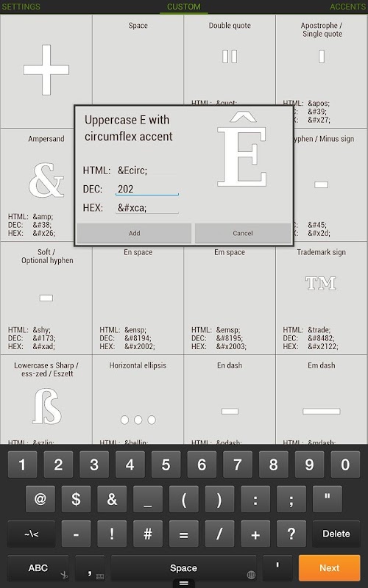Tap the exclamation mark key
This screenshot has height=588, width=368.
click(x=112, y=534)
